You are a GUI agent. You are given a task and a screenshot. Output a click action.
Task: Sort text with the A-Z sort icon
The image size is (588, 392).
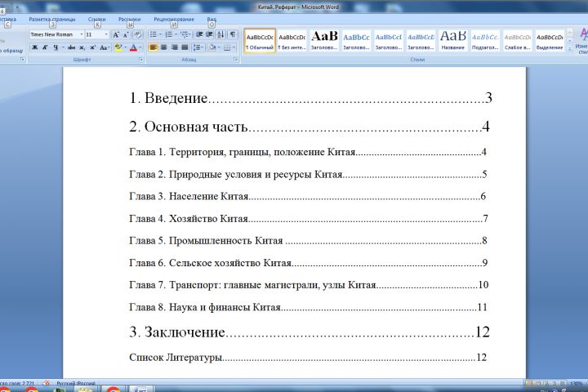pos(220,35)
